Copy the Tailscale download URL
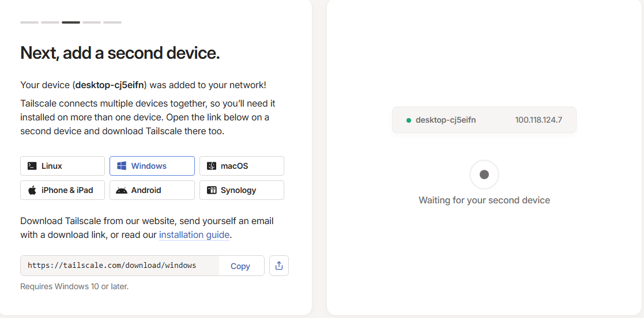Image resolution: width=644 pixels, height=318 pixels. (x=240, y=266)
